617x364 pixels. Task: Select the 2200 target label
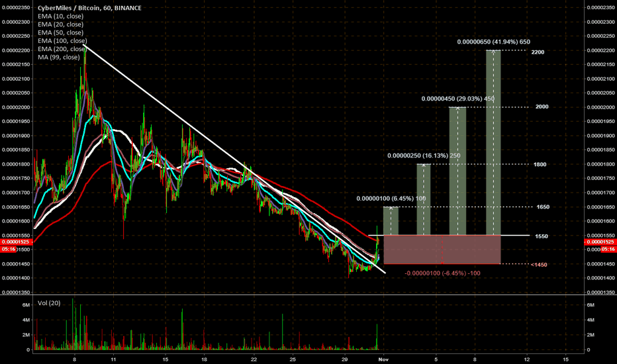tap(538, 52)
